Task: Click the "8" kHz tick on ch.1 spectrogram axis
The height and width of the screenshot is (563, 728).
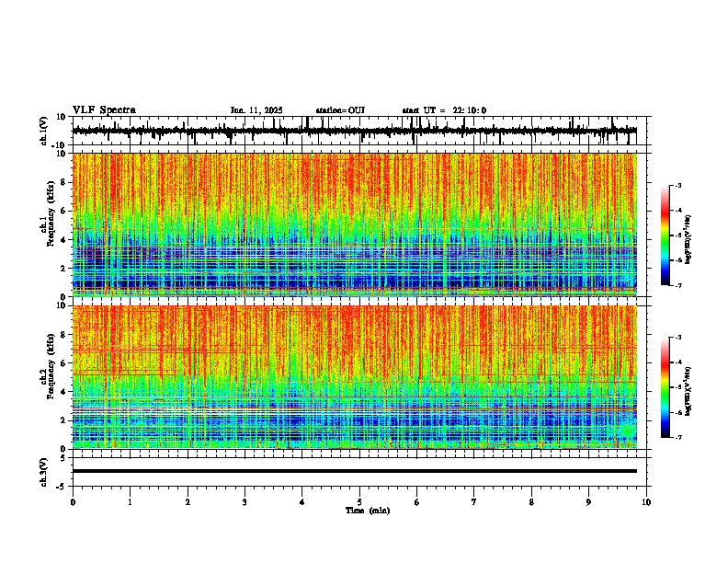Action: tap(63, 182)
